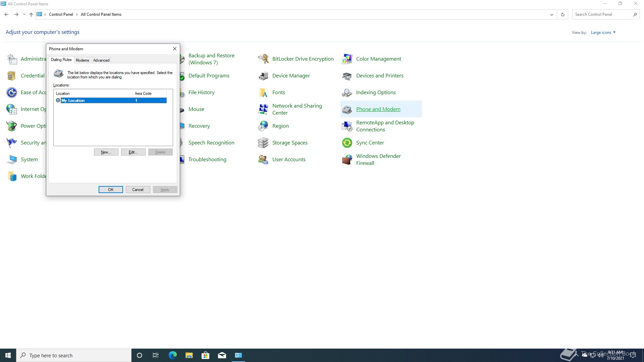Open the Windows Start menu
The image size is (644, 362).
tap(8, 355)
